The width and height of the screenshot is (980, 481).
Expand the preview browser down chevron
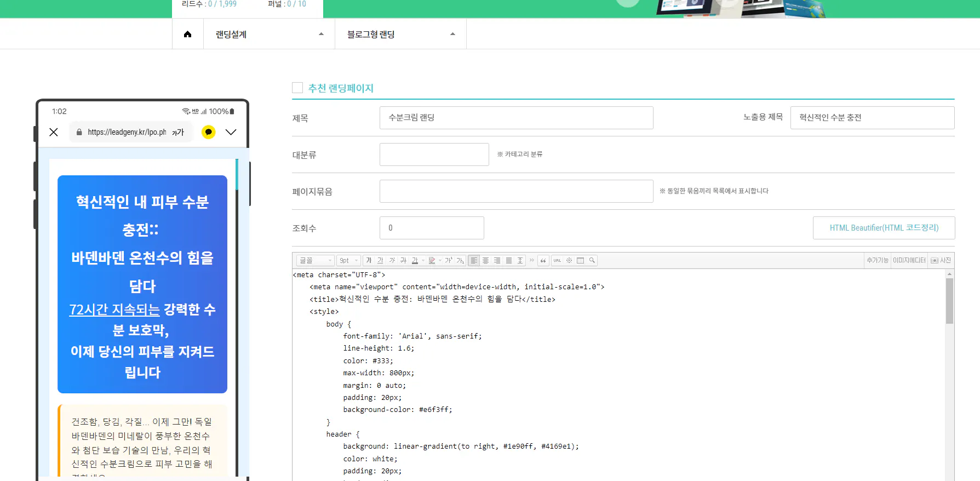[231, 132]
